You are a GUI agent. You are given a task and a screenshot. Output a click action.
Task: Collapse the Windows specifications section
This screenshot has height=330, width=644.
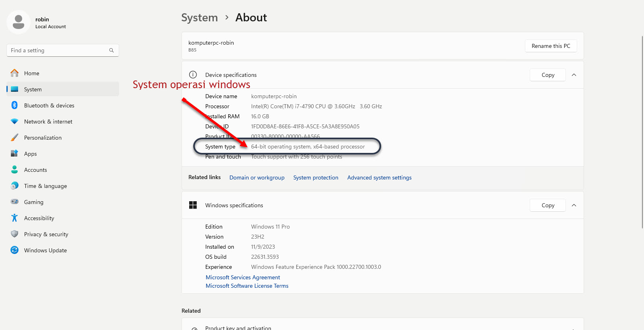[x=574, y=205]
